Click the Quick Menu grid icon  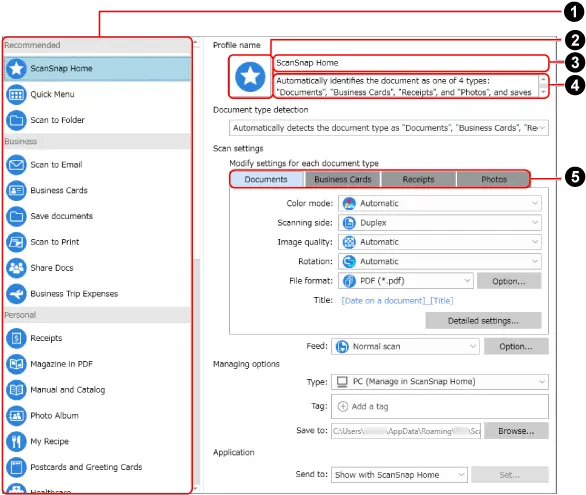pyautogui.click(x=16, y=94)
